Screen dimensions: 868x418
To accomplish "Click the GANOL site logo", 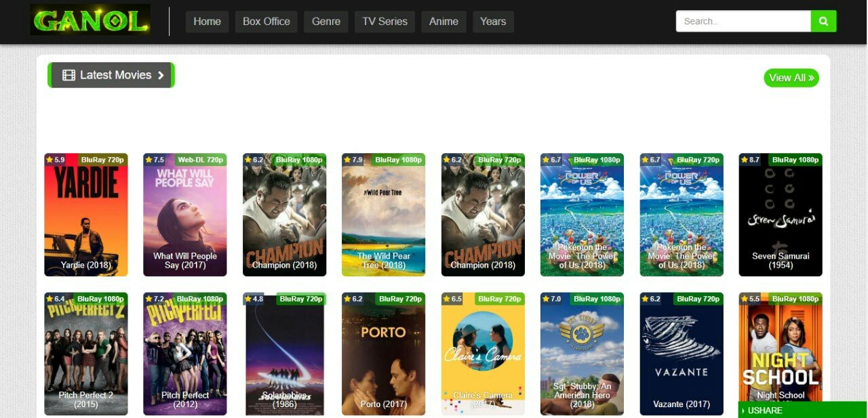I will pyautogui.click(x=90, y=20).
